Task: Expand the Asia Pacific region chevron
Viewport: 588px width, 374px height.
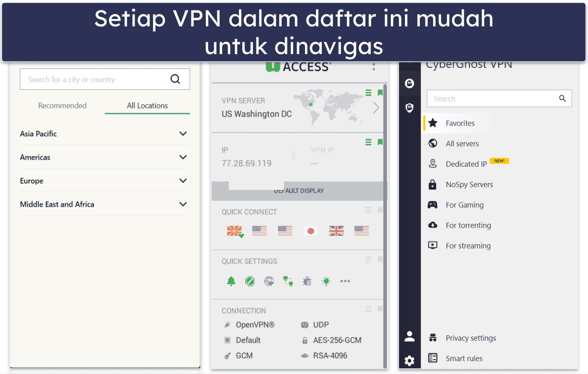Action: click(183, 134)
